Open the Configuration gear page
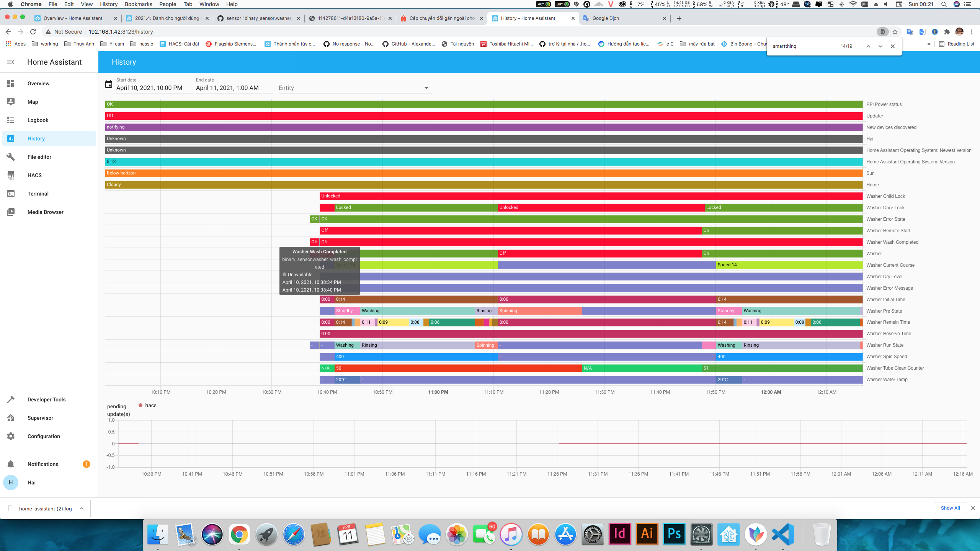Viewport: 980px width, 551px height. (x=11, y=436)
